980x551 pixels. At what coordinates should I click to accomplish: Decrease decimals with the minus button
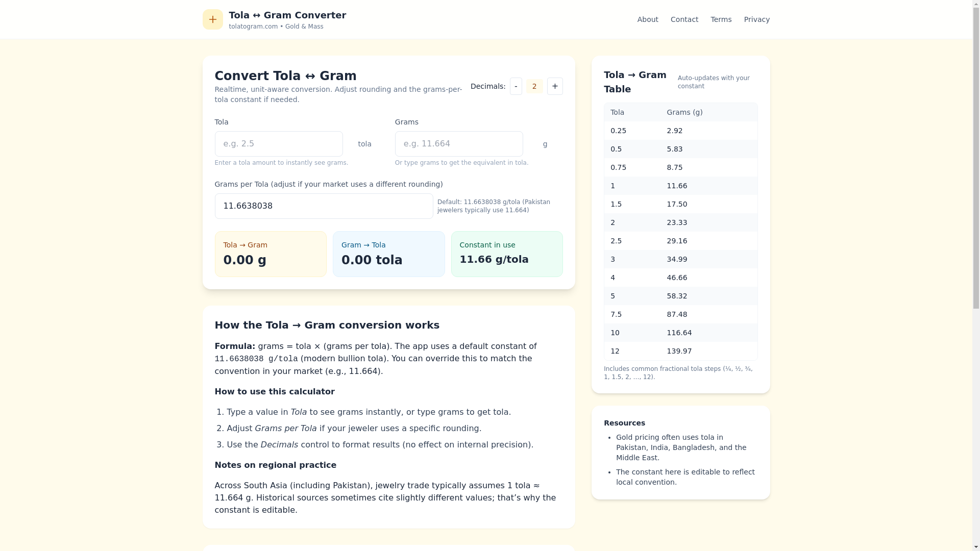coord(516,86)
